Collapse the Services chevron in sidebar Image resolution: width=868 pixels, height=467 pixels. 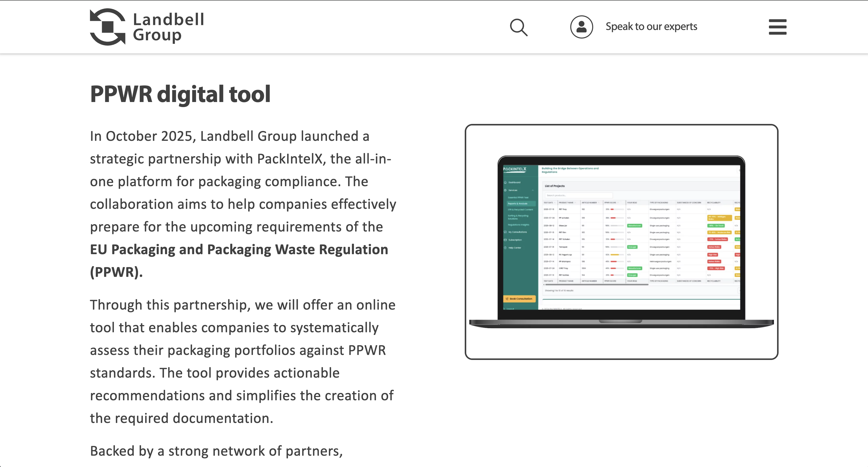coord(533,190)
